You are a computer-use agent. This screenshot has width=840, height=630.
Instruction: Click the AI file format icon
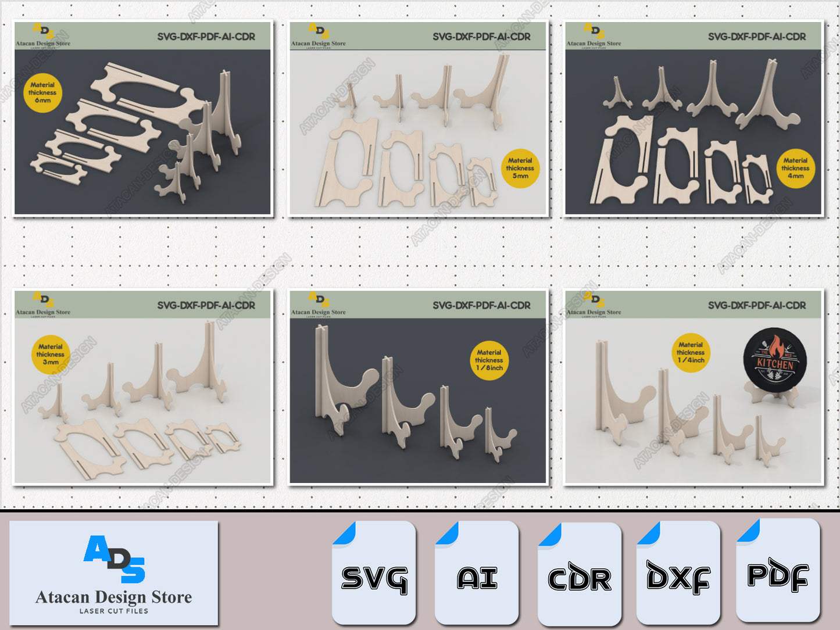477,573
